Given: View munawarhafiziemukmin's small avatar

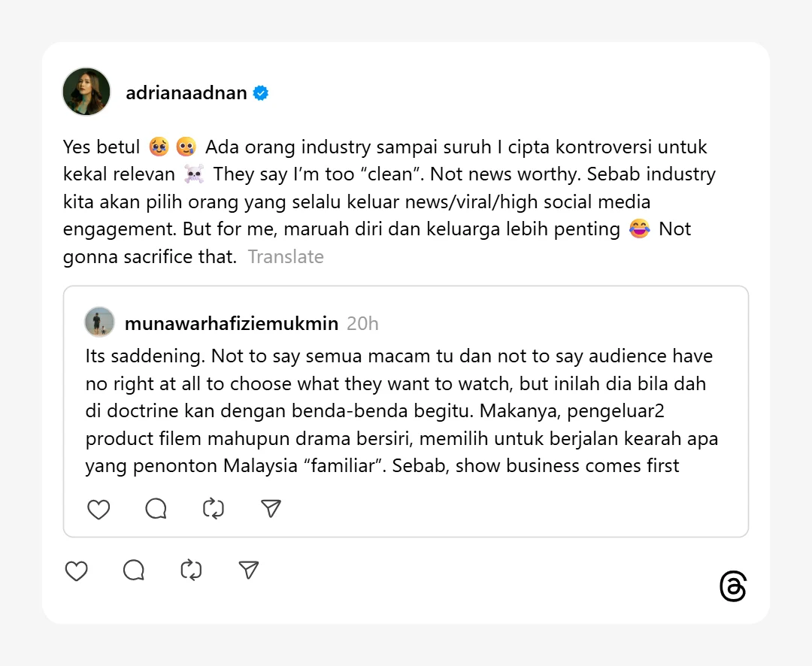Looking at the screenshot, I should pos(99,322).
